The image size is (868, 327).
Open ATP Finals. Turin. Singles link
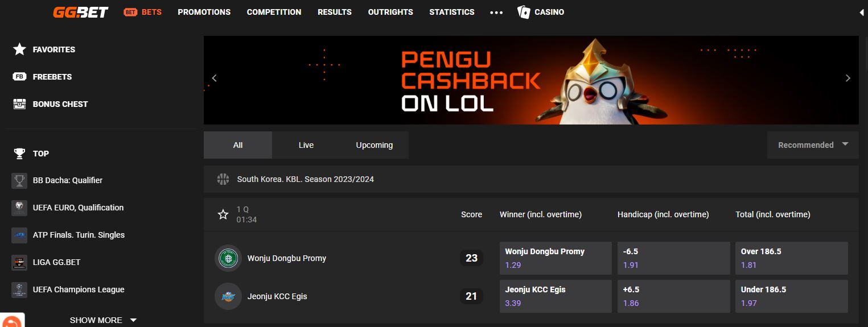click(x=79, y=235)
